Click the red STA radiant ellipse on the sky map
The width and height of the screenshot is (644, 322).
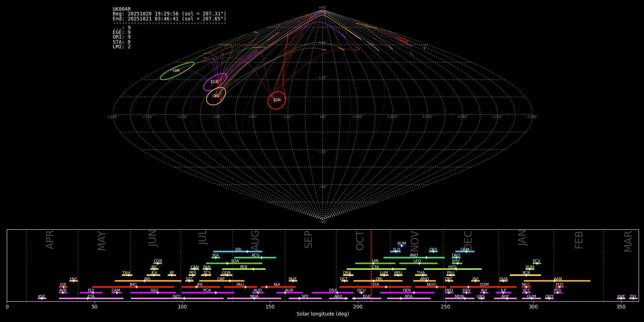click(x=277, y=100)
